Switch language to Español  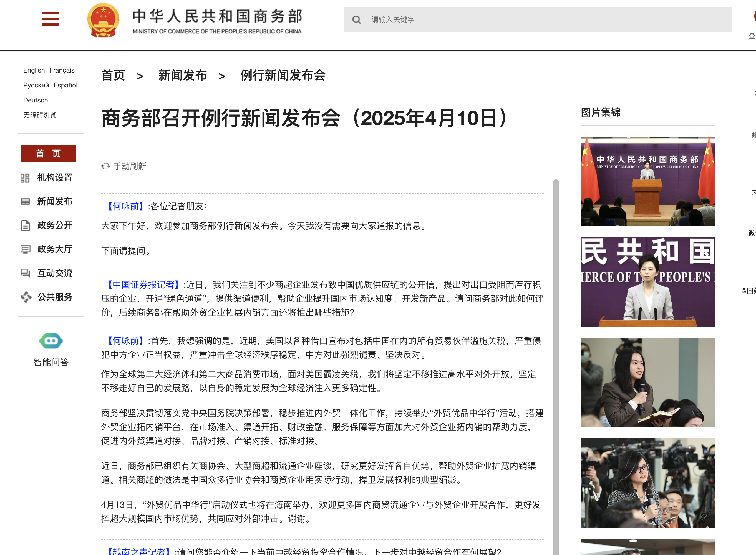[x=65, y=85]
